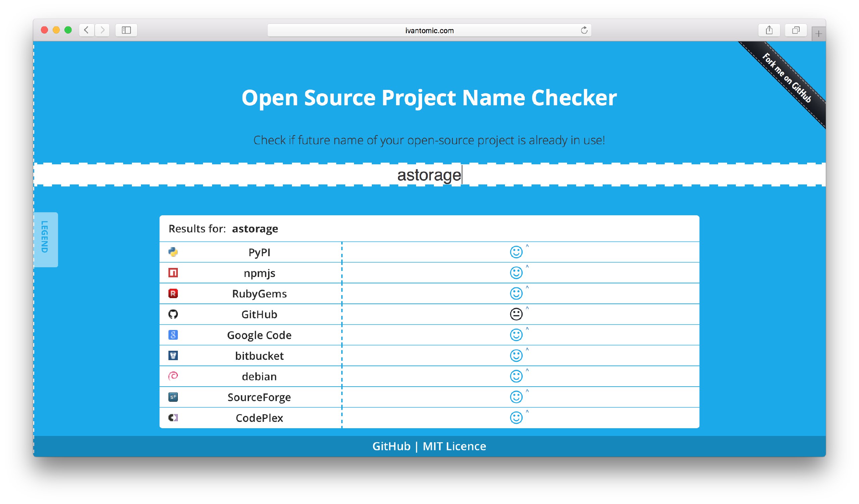Click the smiley face in RubyGems row
Viewport: 859px width, 504px height.
(x=516, y=294)
